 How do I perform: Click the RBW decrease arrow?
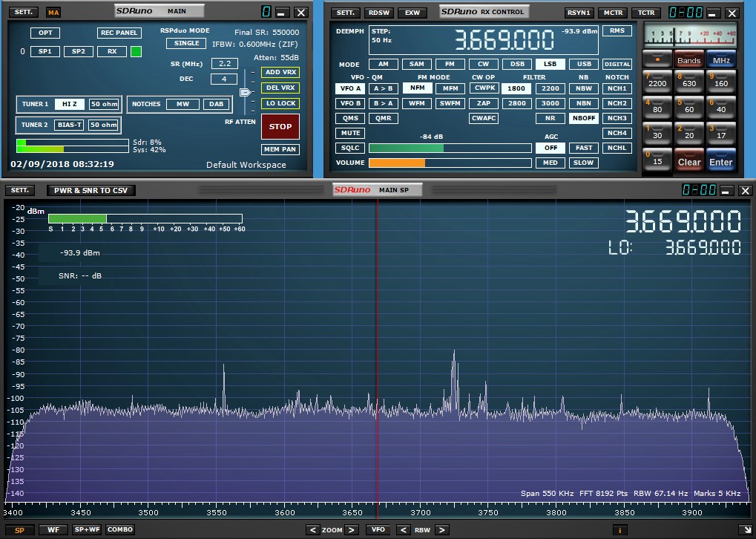click(x=403, y=530)
